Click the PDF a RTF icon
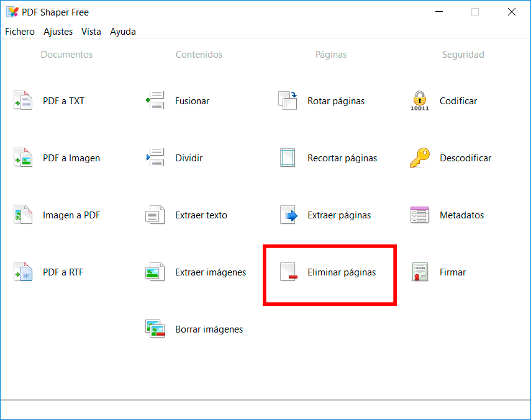This screenshot has width=531, height=420. pyautogui.click(x=23, y=272)
